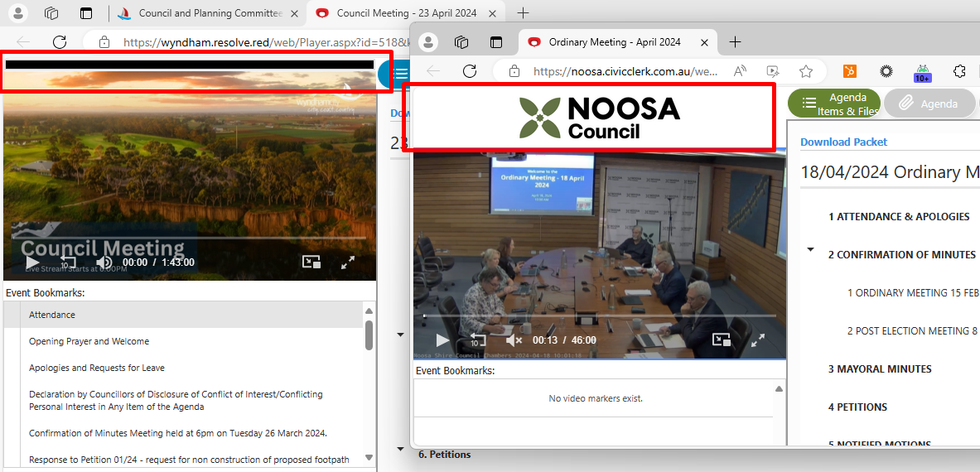Open the grey Agenda attachment tab
This screenshot has width=980, height=472.
[x=929, y=104]
